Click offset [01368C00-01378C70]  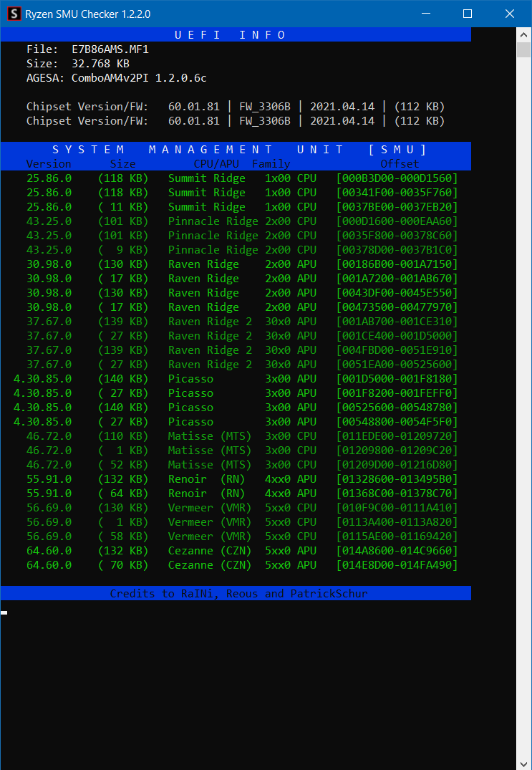point(397,494)
